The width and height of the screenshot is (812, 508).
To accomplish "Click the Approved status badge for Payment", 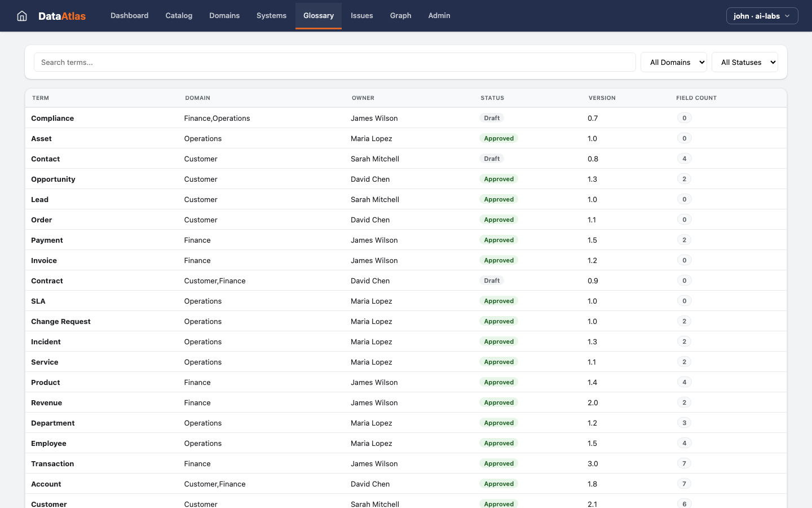I will tap(498, 239).
